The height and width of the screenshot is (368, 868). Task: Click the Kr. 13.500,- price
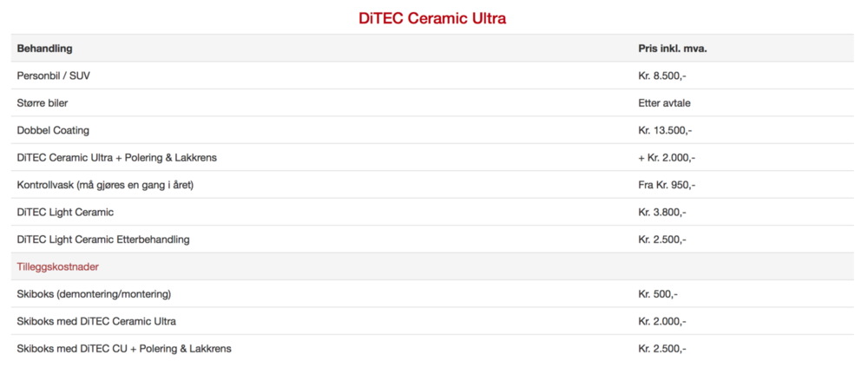click(x=665, y=130)
